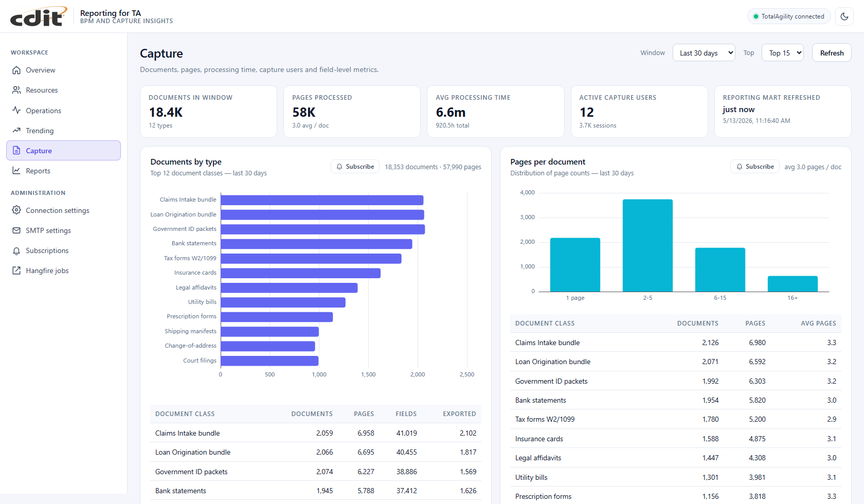Click the '6.6m' avg processing time value
864x504 pixels.
(451, 112)
